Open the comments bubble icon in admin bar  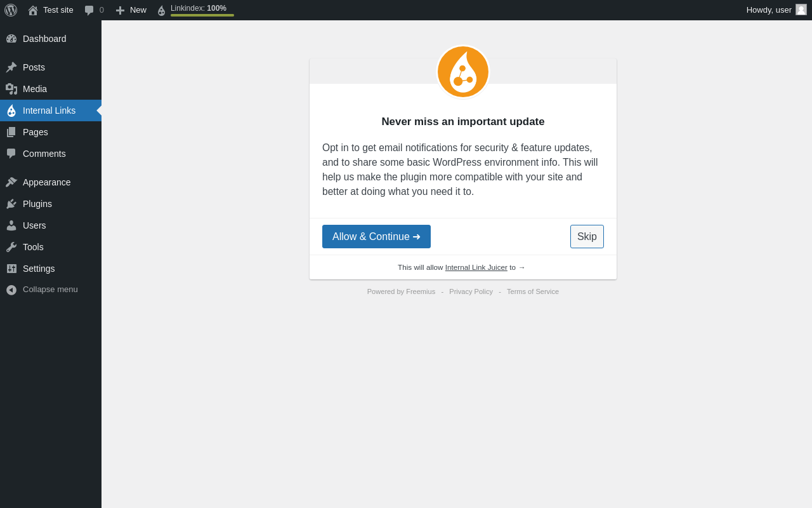(x=89, y=10)
